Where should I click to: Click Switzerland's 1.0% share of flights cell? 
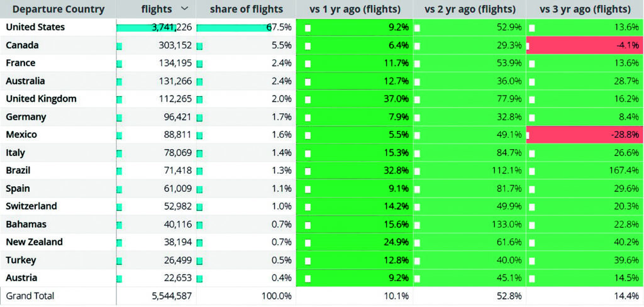tap(246, 206)
